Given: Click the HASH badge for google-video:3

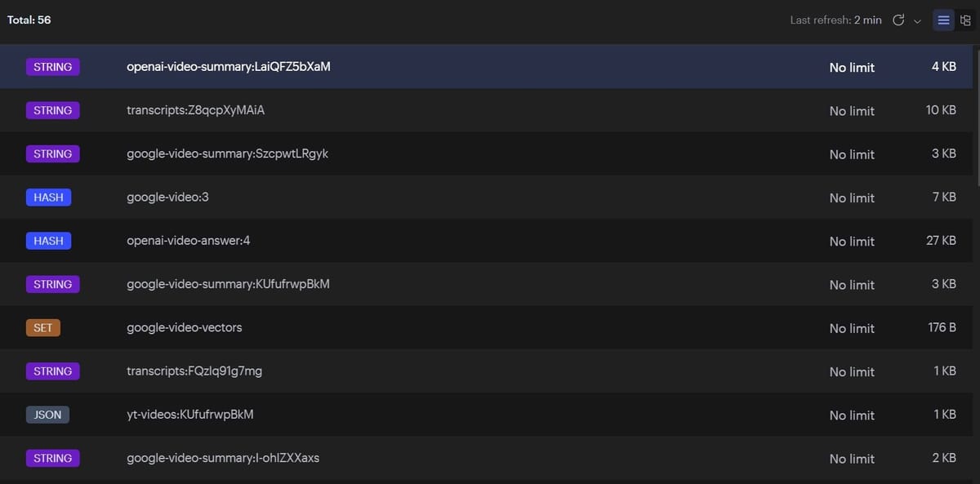Looking at the screenshot, I should pos(48,198).
